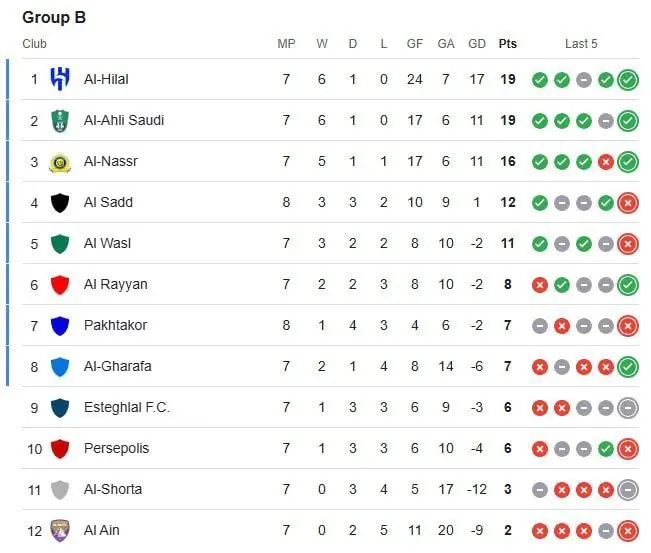Viewport: 651px width, 553px height.
Task: Click Al Sadd's latest loss result icon
Action: [x=628, y=203]
